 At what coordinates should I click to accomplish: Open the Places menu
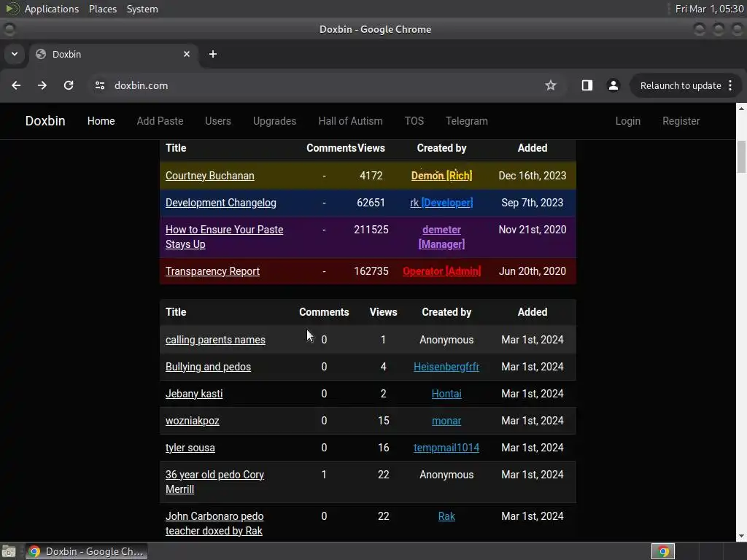[x=103, y=9]
